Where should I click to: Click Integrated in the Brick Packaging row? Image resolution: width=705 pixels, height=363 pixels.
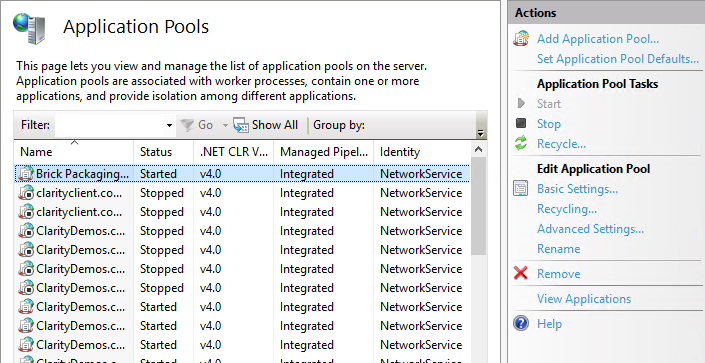click(306, 174)
